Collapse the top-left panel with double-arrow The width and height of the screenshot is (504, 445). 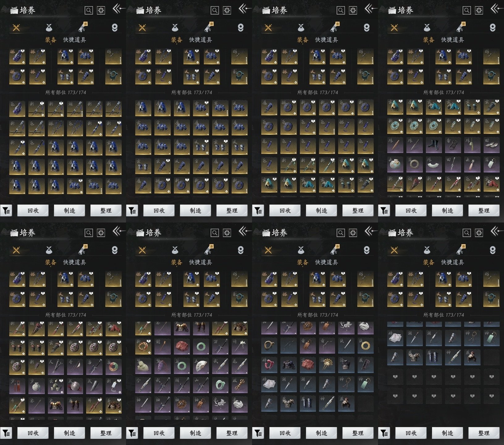click(x=118, y=9)
